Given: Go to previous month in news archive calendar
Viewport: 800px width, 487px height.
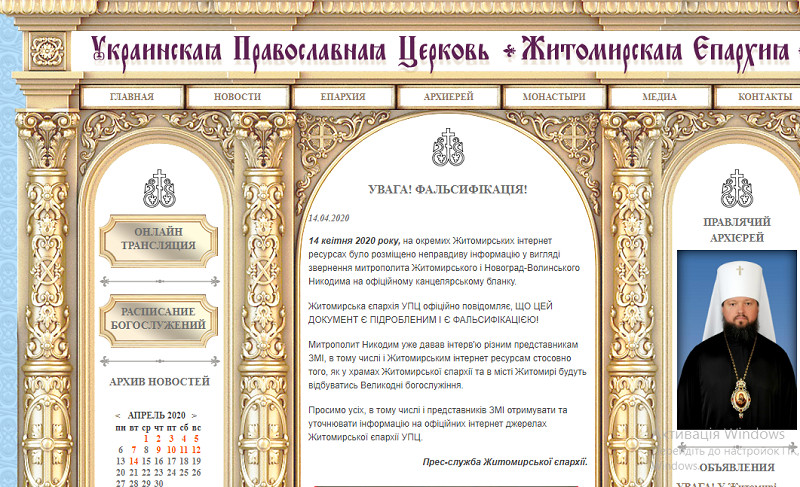Looking at the screenshot, I should coord(119,415).
